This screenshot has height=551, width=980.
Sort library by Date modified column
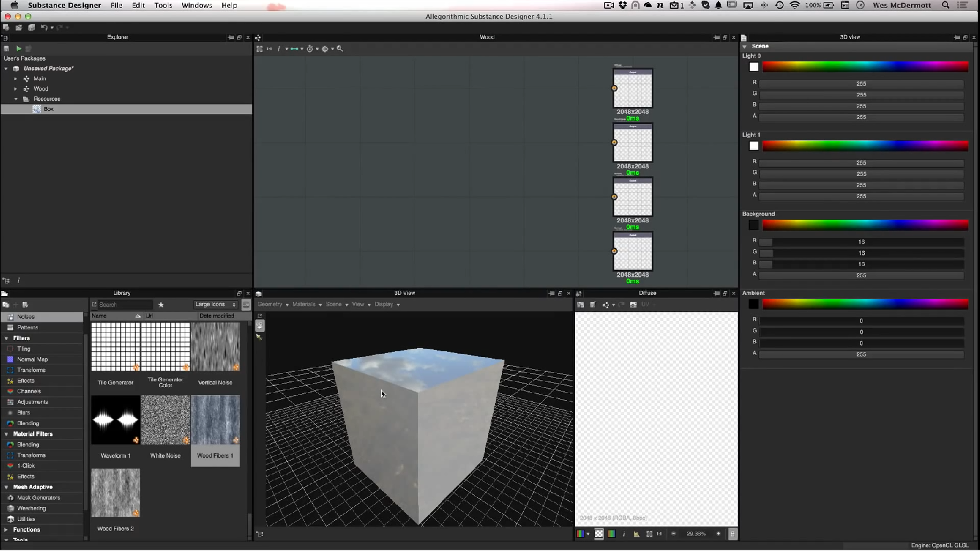point(217,316)
